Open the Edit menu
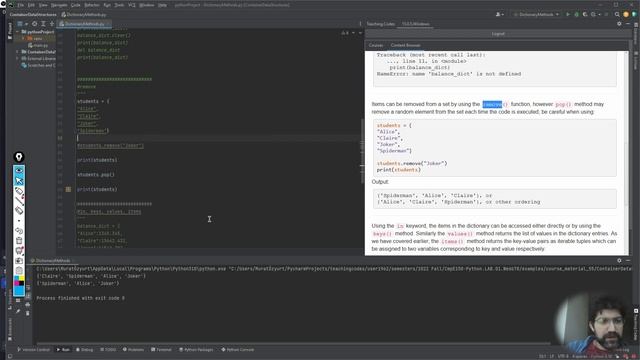 point(31,5)
